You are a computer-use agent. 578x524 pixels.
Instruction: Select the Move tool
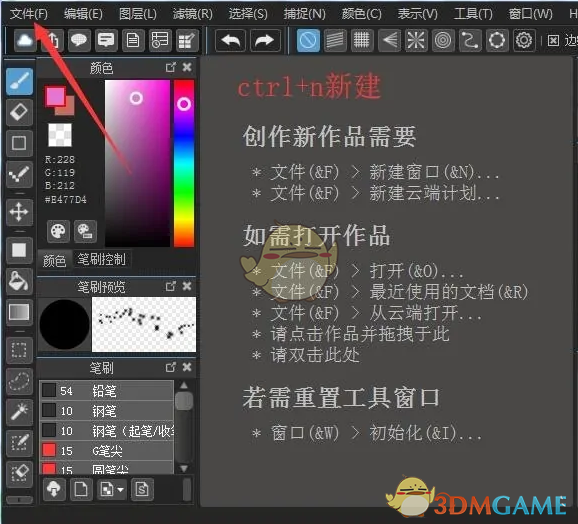19,212
